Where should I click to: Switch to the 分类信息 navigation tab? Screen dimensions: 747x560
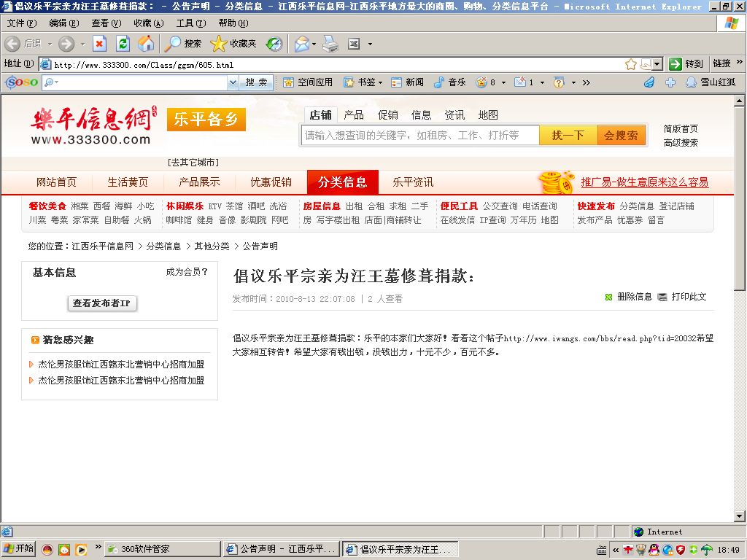(x=343, y=182)
